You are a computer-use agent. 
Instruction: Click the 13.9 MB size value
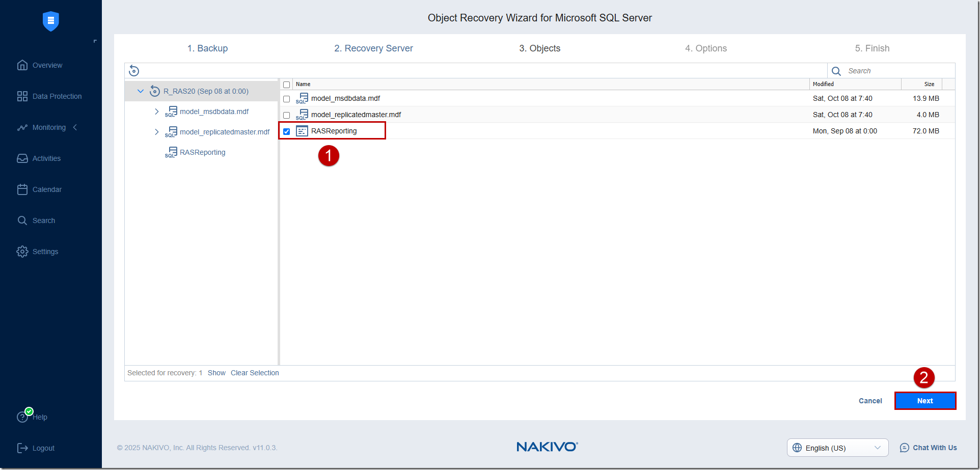coord(926,98)
